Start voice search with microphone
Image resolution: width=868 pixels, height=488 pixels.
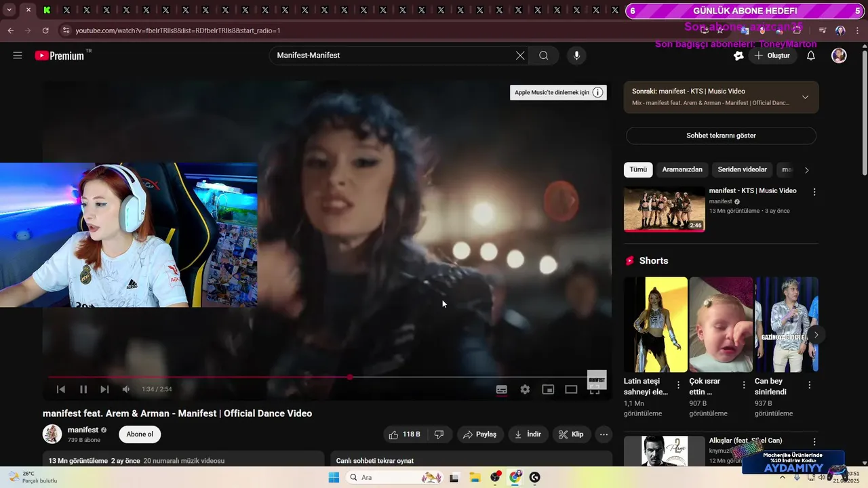[x=576, y=56]
